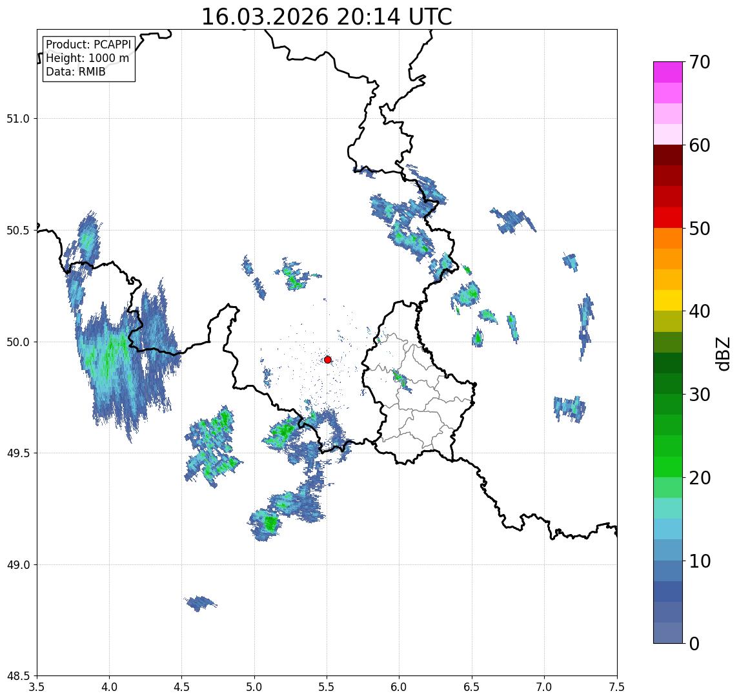
Task: Click the 50 tick label on the colorbar
Action: [x=700, y=229]
